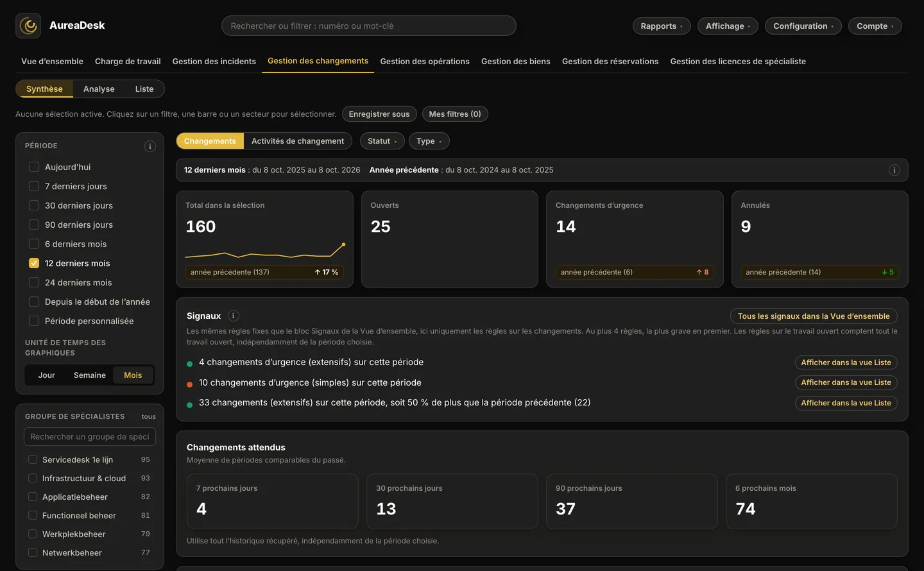Expand the Statut filter dropdown
Image resolution: width=924 pixels, height=571 pixels.
click(x=382, y=141)
